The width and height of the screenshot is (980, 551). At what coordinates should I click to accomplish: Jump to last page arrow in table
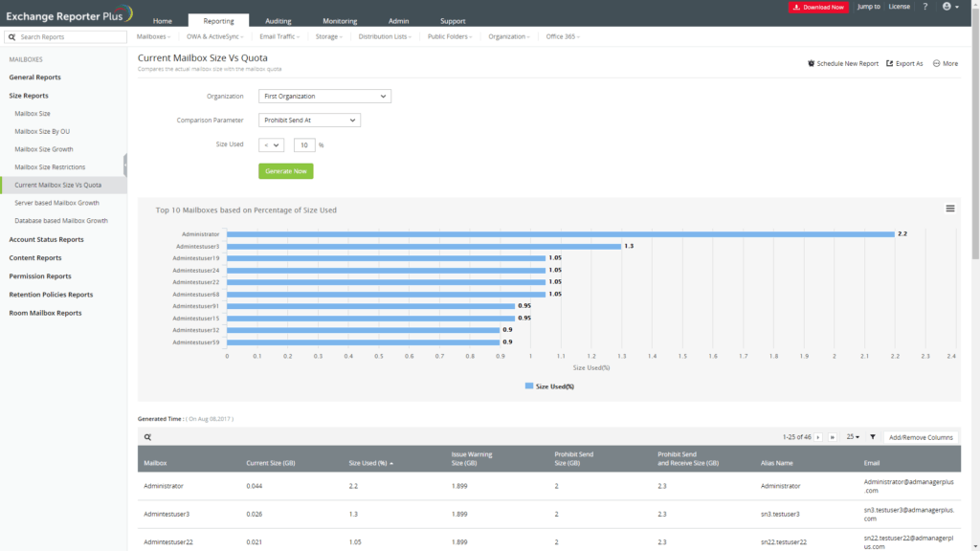pos(833,437)
